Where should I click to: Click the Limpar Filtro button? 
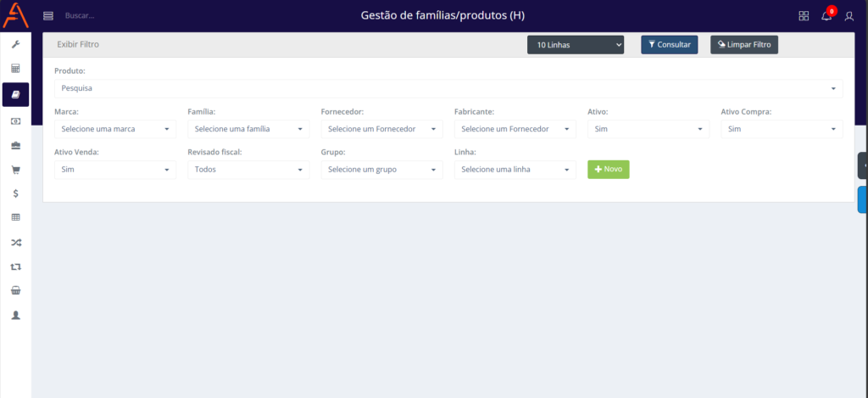pyautogui.click(x=743, y=44)
